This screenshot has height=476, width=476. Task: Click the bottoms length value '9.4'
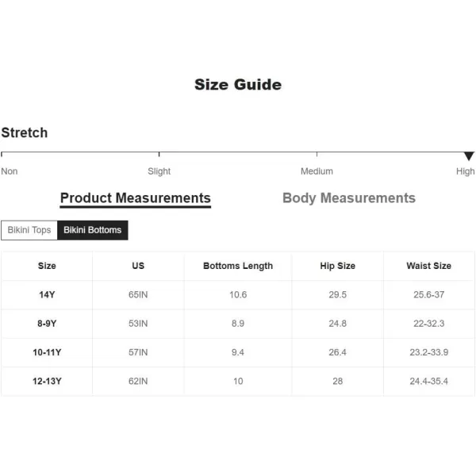pyautogui.click(x=238, y=352)
